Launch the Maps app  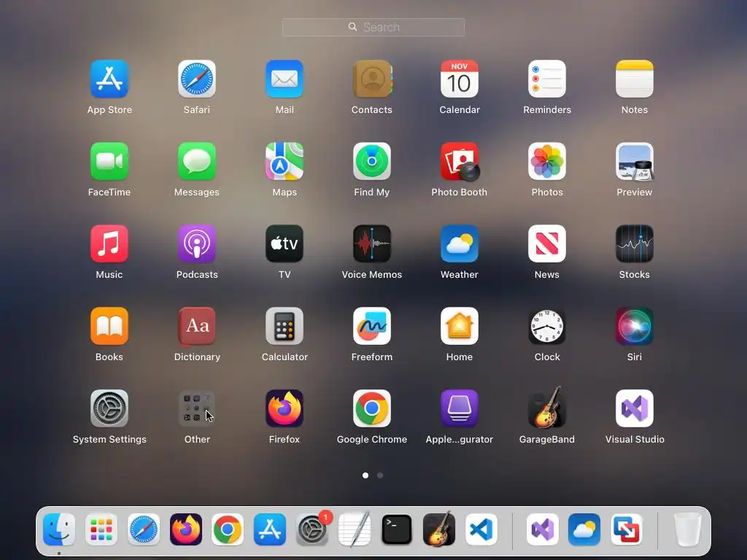[285, 161]
